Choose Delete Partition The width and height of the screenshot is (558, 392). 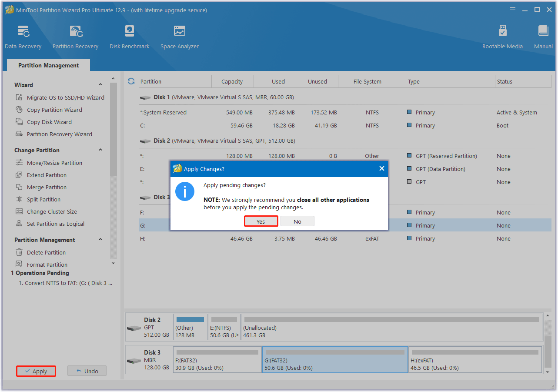(x=40, y=252)
